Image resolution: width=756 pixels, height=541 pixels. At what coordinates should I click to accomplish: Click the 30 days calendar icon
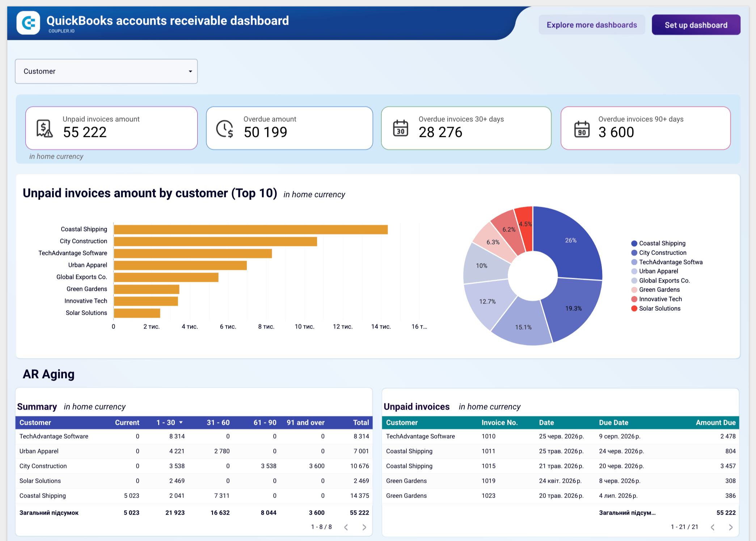pyautogui.click(x=401, y=128)
